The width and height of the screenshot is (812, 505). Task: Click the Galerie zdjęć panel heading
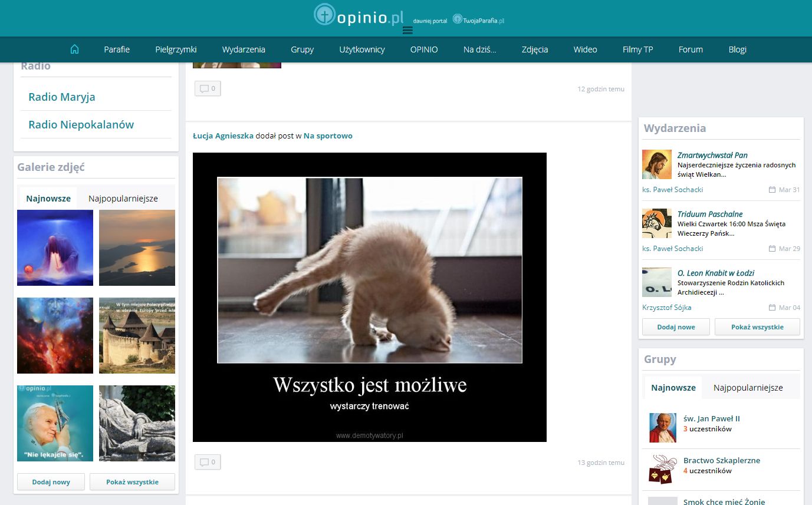(51, 167)
